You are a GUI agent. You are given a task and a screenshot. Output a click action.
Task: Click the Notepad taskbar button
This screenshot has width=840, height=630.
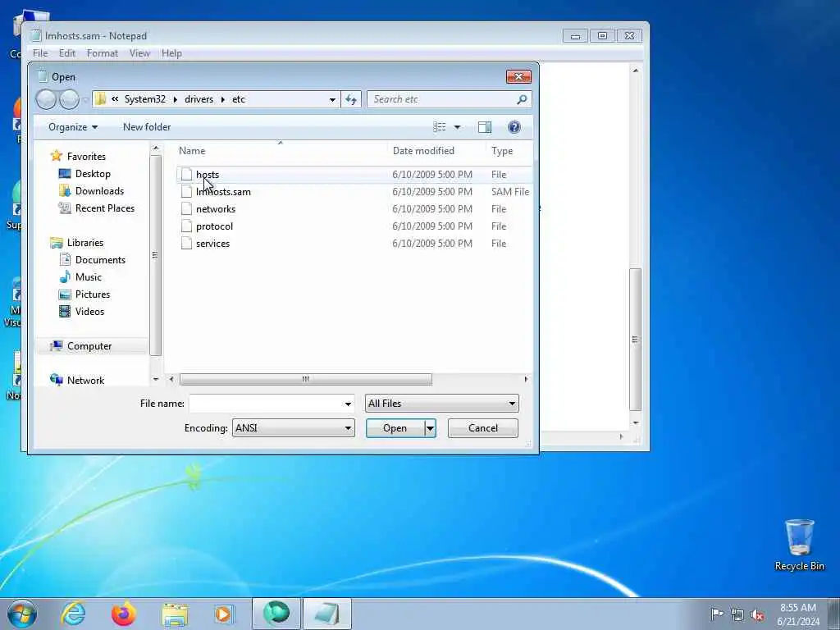[326, 614]
